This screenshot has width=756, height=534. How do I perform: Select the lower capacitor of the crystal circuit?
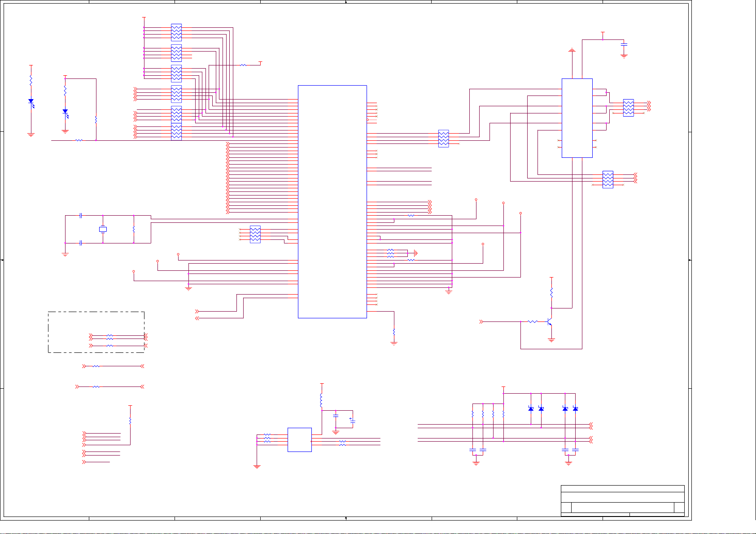tap(81, 243)
